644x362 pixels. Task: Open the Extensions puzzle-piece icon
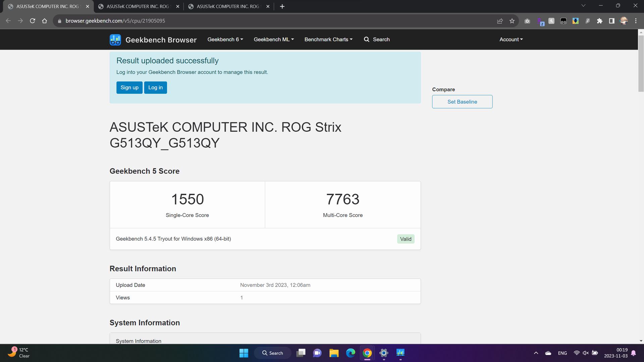point(600,21)
